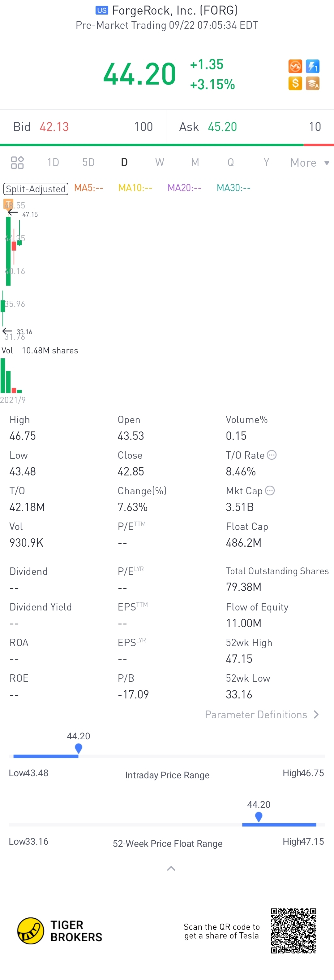Open T/O Rate info bubble icon

(x=272, y=455)
